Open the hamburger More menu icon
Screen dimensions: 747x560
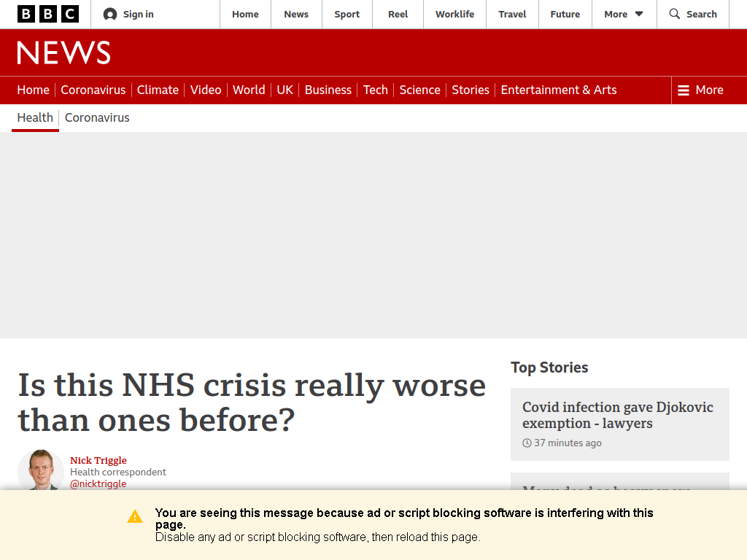point(683,90)
